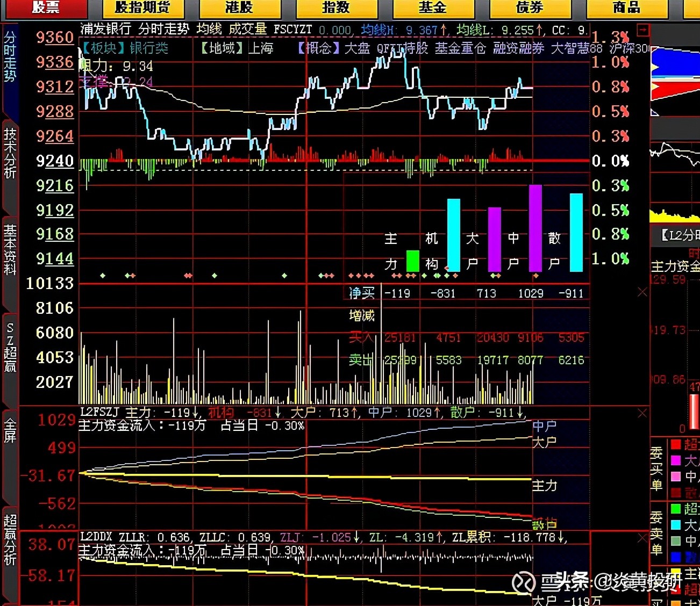The image size is (700, 606).
Task: Open the 融资融券 concept link
Action: (x=519, y=48)
